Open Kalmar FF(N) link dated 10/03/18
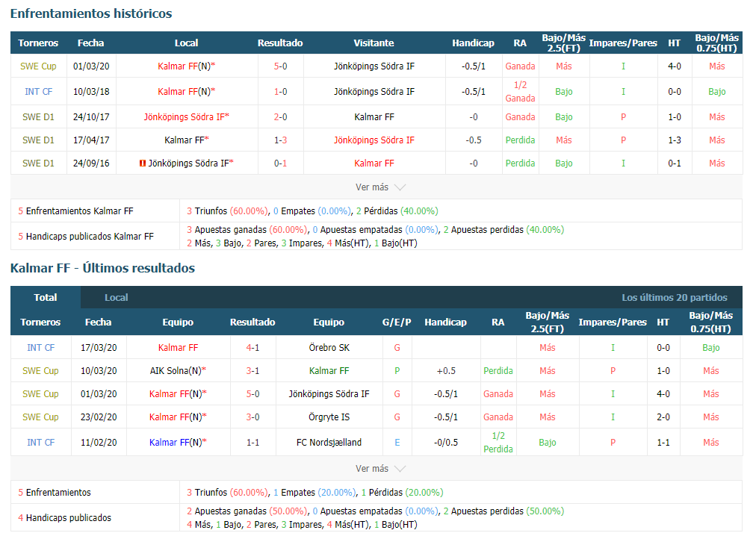This screenshot has width=756, height=533. point(187,92)
